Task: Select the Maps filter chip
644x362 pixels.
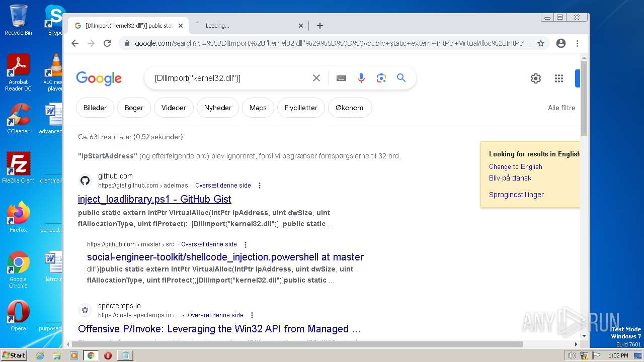Action: [x=258, y=108]
